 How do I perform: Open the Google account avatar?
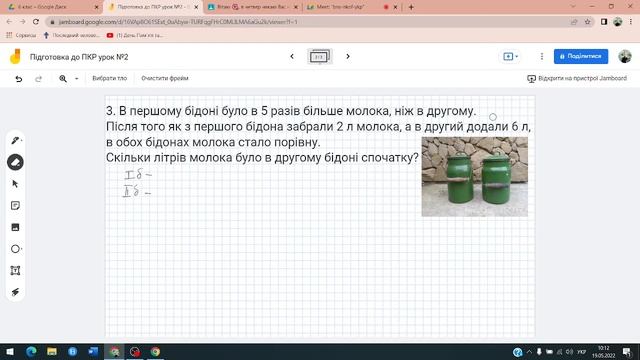click(624, 56)
